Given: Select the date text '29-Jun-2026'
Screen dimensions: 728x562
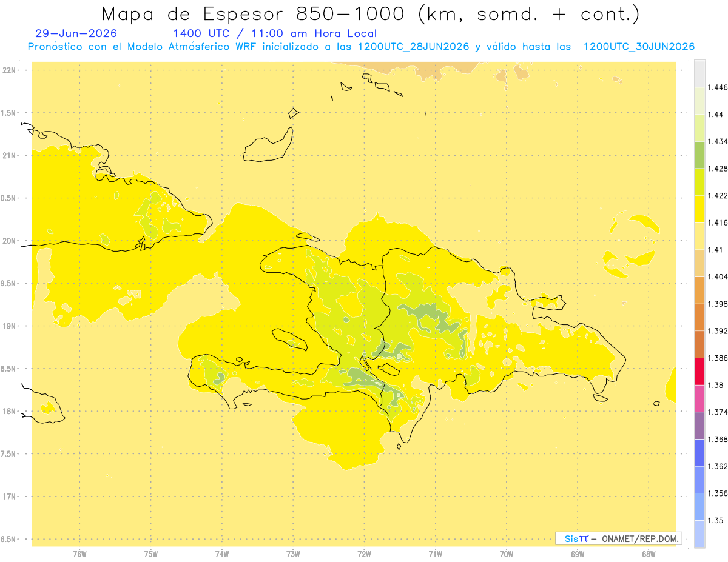Looking at the screenshot, I should (x=76, y=33).
